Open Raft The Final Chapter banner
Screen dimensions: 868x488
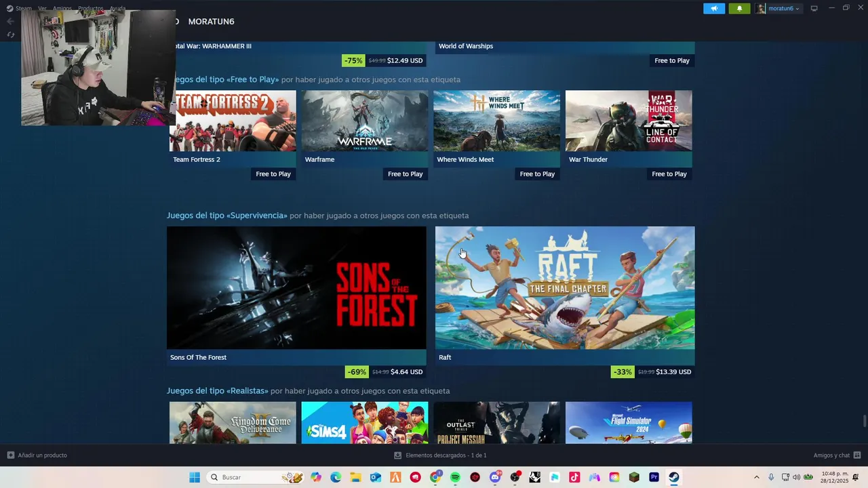[565, 288]
